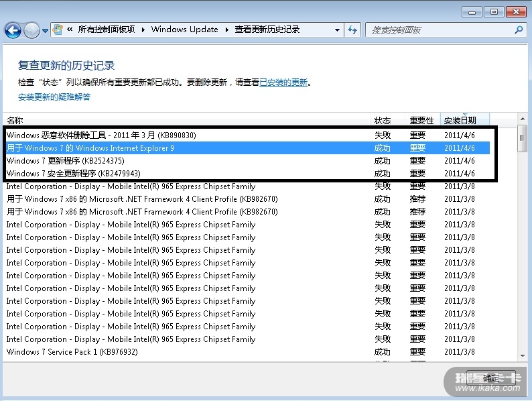Expand arrow after Windows Update breadcrumb
The width and height of the screenshot is (532, 401).
point(227,30)
